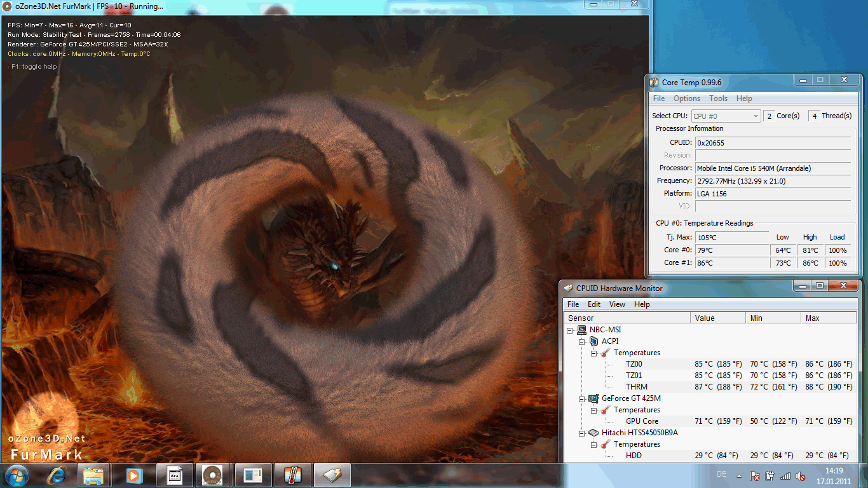The width and height of the screenshot is (868, 488).
Task: Switch to HWMonitor taskbar button
Action: (x=332, y=475)
